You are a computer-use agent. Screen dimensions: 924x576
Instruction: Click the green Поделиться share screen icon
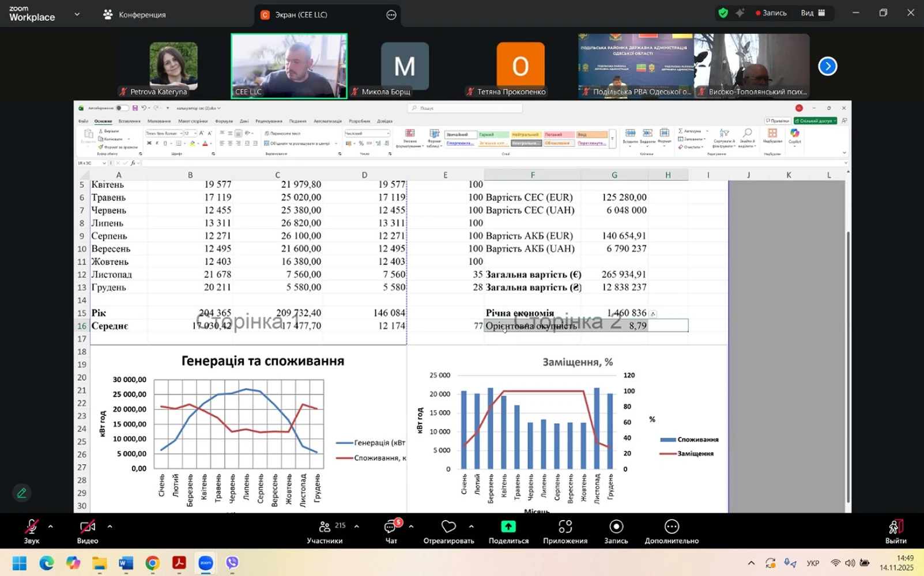[x=508, y=527]
